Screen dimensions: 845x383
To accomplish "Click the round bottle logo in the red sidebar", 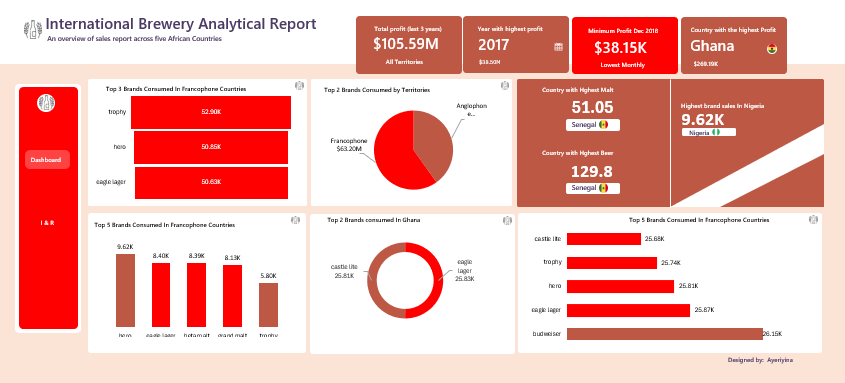I will [46, 103].
